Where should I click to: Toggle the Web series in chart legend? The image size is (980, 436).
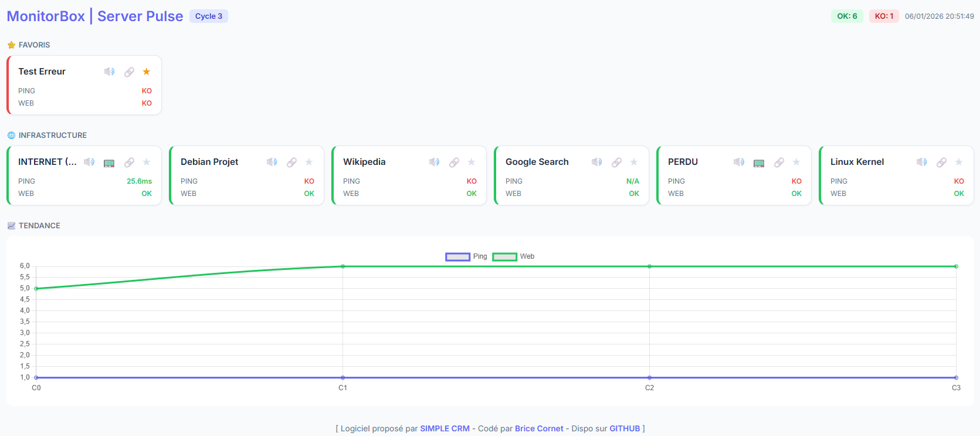point(513,256)
